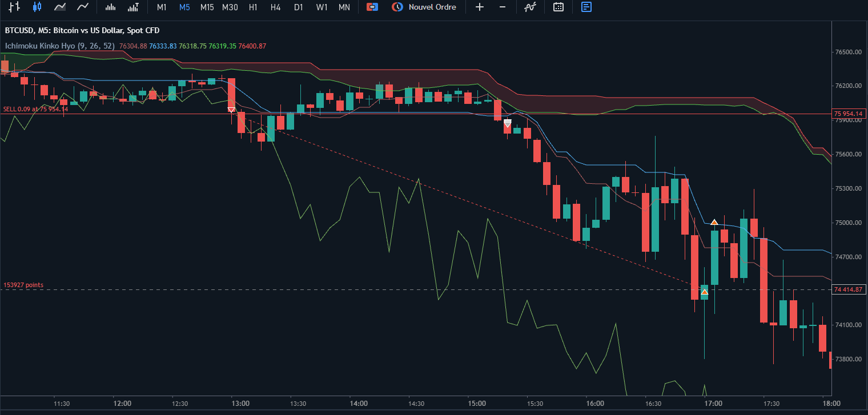Image resolution: width=868 pixels, height=415 pixels.
Task: Click the 75000.00 price axis label
Action: pyautogui.click(x=848, y=223)
